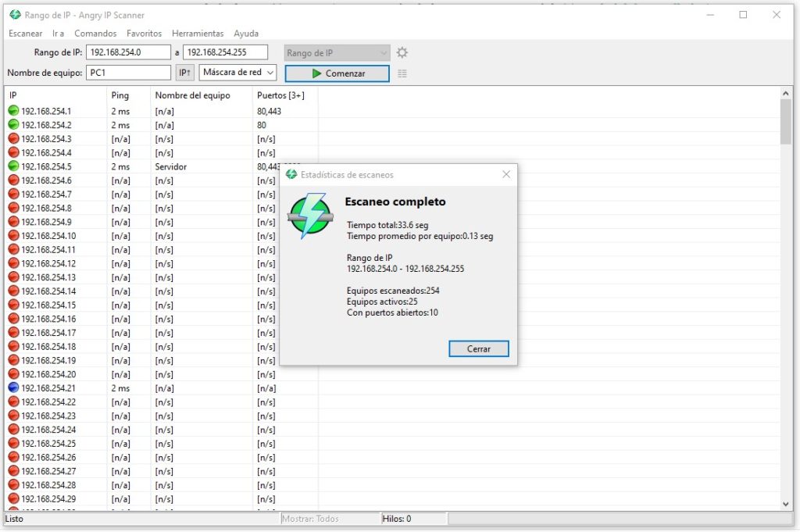Screen dimensions: 800x532
Task: Click red status icon for 192.168.254.10
Action: click(13, 235)
